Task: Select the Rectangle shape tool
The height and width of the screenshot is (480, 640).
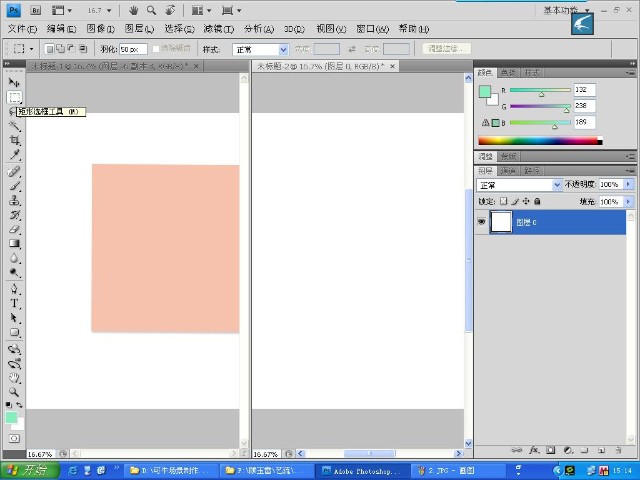Action: [14, 332]
